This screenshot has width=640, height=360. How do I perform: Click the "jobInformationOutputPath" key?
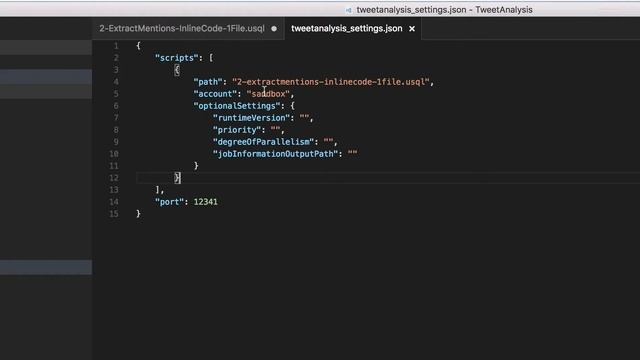click(x=275, y=154)
